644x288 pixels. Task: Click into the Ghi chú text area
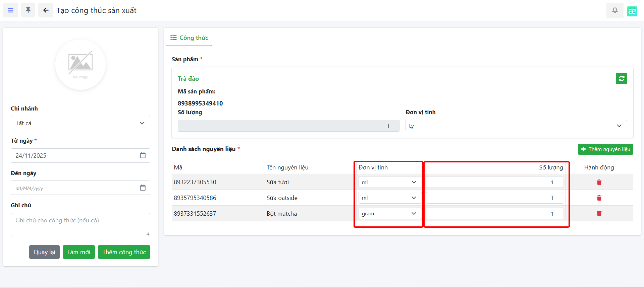[x=80, y=224]
